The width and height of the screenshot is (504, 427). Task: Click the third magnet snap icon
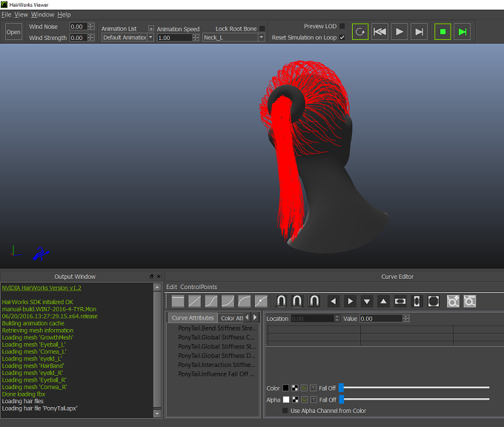coord(314,301)
